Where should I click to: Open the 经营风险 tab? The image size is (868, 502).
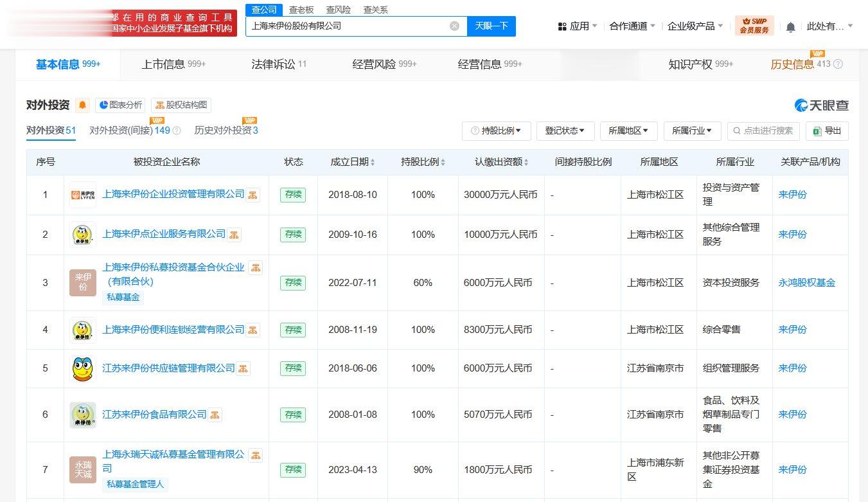(x=384, y=64)
